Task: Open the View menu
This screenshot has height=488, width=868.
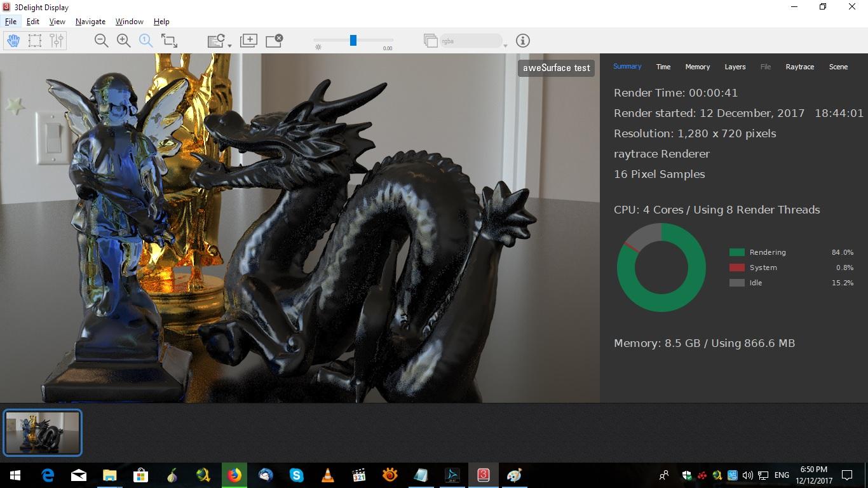Action: tap(57, 22)
